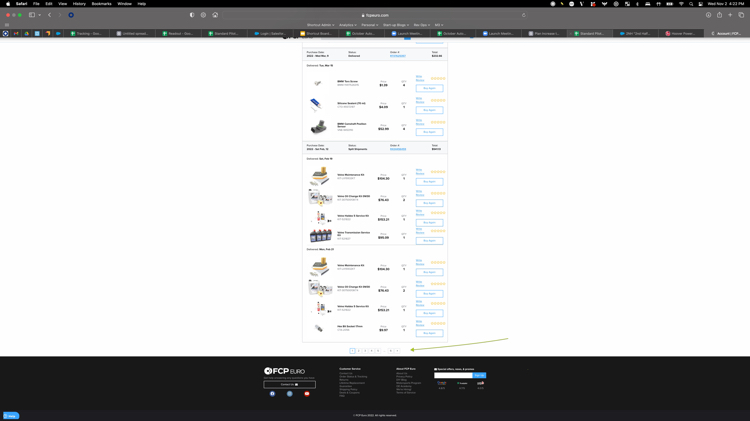This screenshot has height=421, width=750.
Task: Open the blue Help chat button
Action: (x=11, y=416)
